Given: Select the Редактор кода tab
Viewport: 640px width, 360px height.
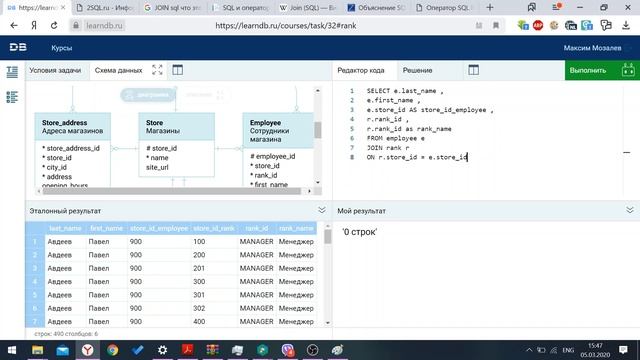Looking at the screenshot, I should click(361, 70).
